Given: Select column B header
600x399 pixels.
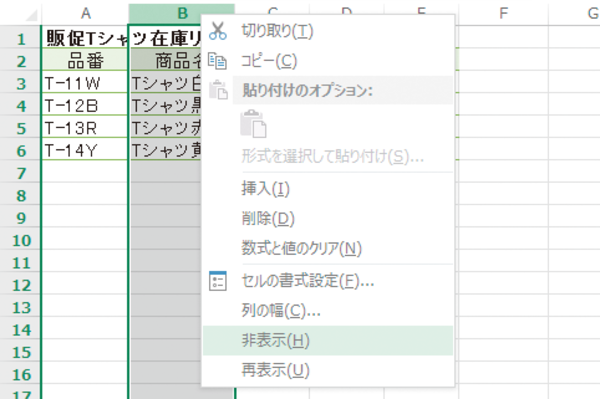Looking at the screenshot, I should tap(182, 14).
